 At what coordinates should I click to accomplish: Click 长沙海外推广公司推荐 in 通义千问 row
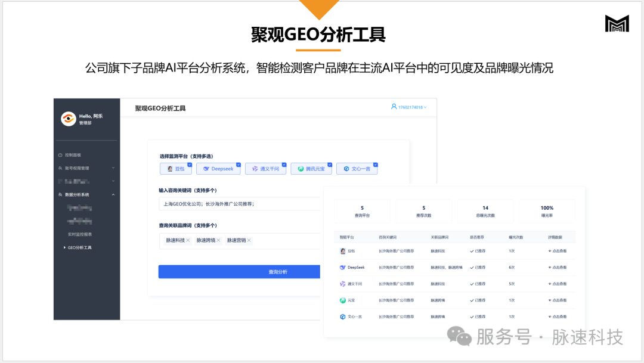point(397,284)
